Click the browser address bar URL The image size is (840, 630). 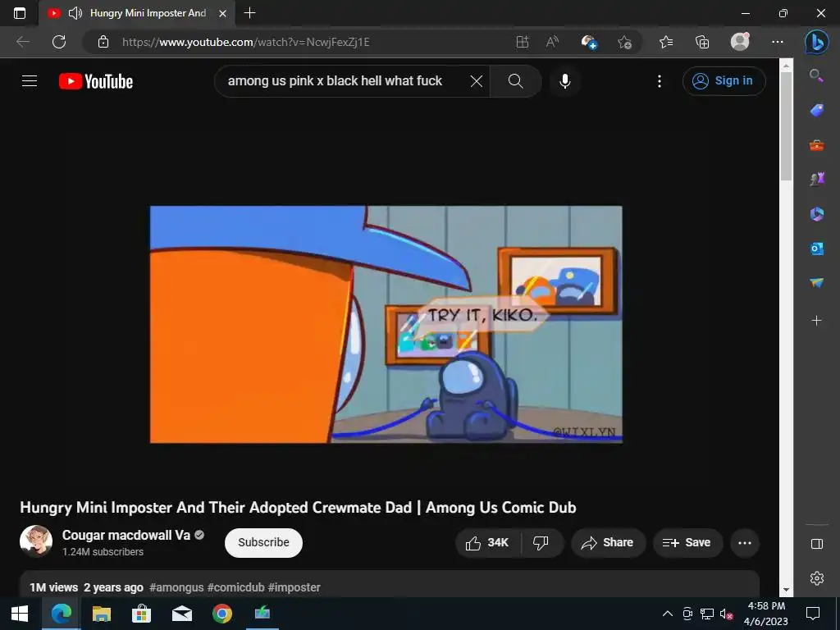point(246,42)
